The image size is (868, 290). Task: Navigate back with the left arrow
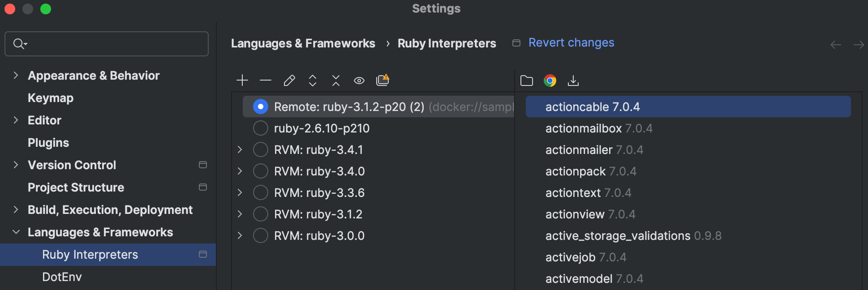[x=835, y=44]
